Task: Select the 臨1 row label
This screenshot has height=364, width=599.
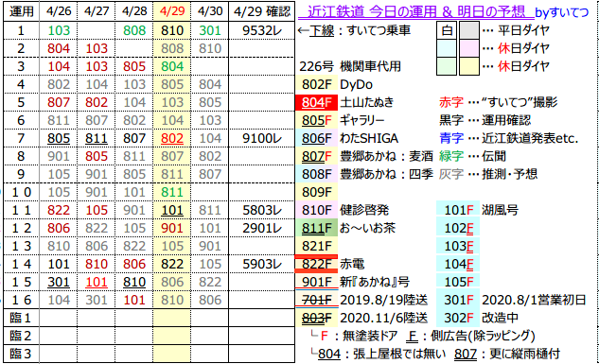Action: pyautogui.click(x=21, y=318)
